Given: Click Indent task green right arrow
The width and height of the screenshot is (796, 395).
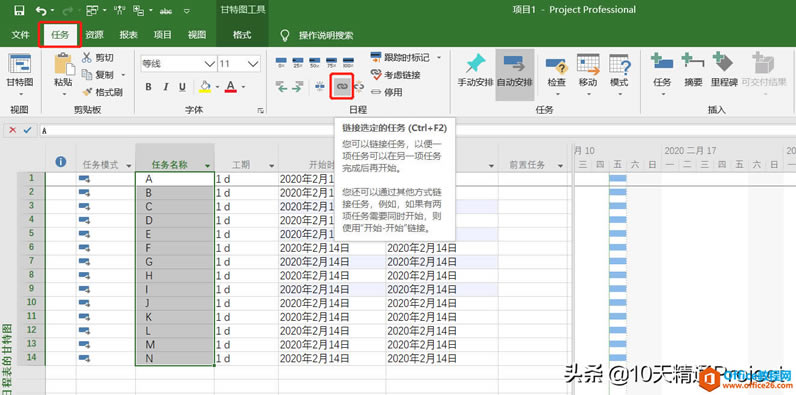Looking at the screenshot, I should point(298,87).
